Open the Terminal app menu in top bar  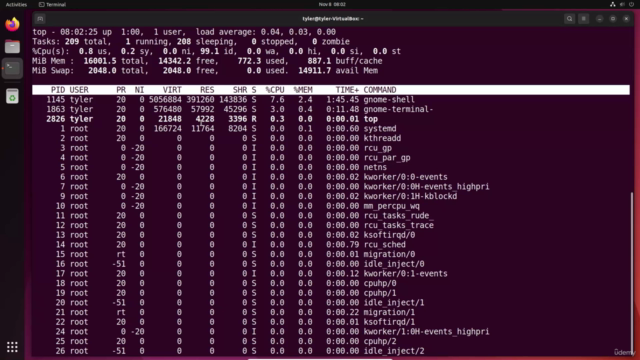coord(52,4)
